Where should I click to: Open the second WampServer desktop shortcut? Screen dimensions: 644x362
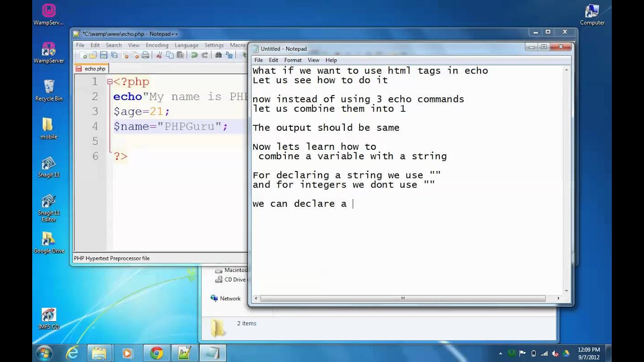tap(49, 52)
